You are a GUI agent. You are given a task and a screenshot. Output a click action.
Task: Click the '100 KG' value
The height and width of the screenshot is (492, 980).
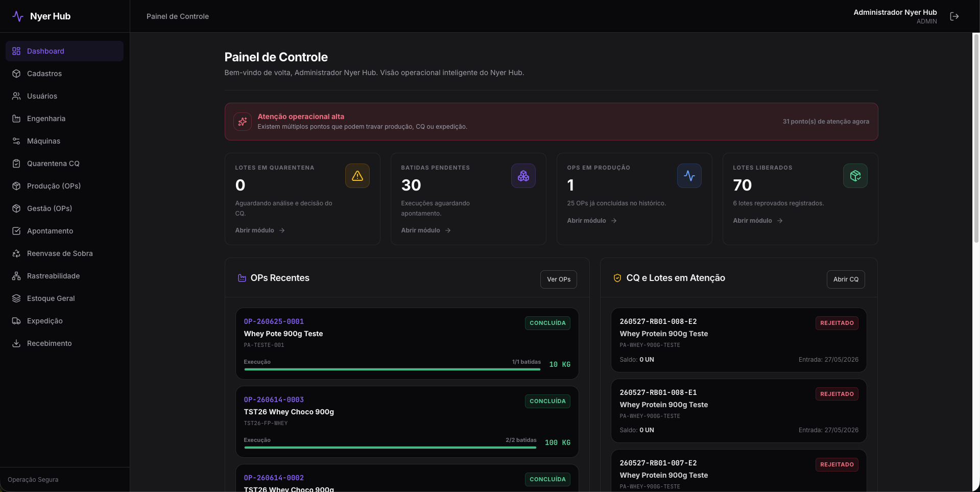(x=558, y=442)
